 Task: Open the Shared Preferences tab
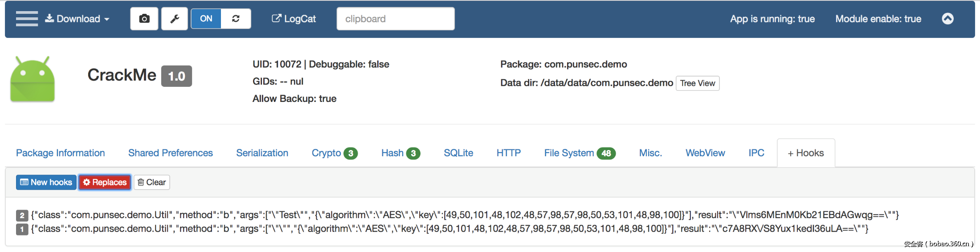(x=171, y=153)
